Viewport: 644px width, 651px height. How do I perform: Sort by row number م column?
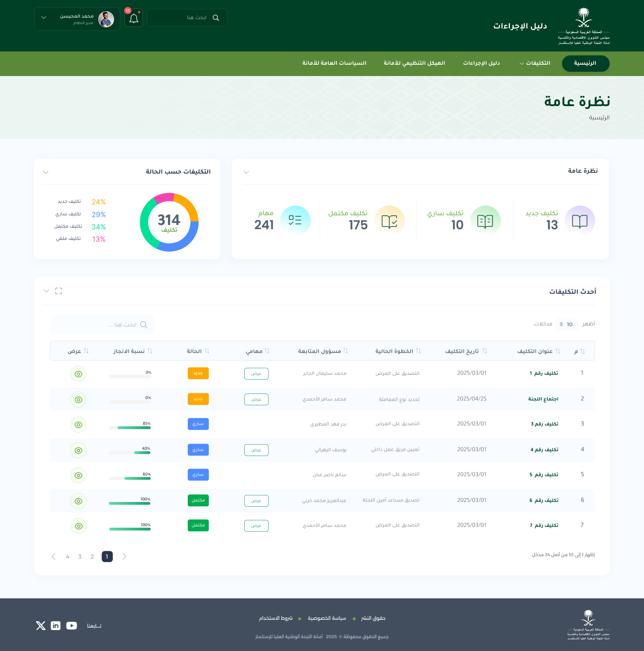(582, 351)
